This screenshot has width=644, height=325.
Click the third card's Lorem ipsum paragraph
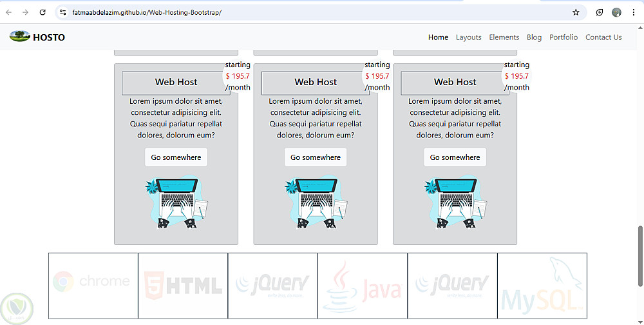(x=455, y=118)
